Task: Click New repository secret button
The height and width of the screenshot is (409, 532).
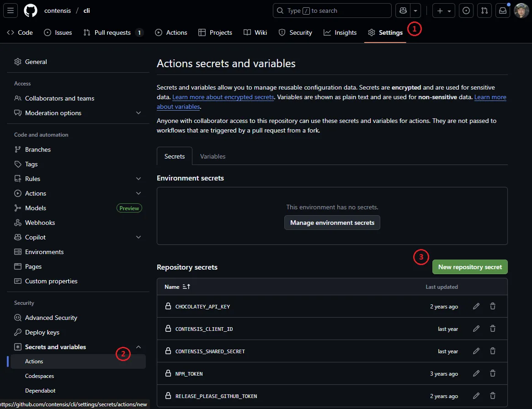Action: tap(470, 267)
